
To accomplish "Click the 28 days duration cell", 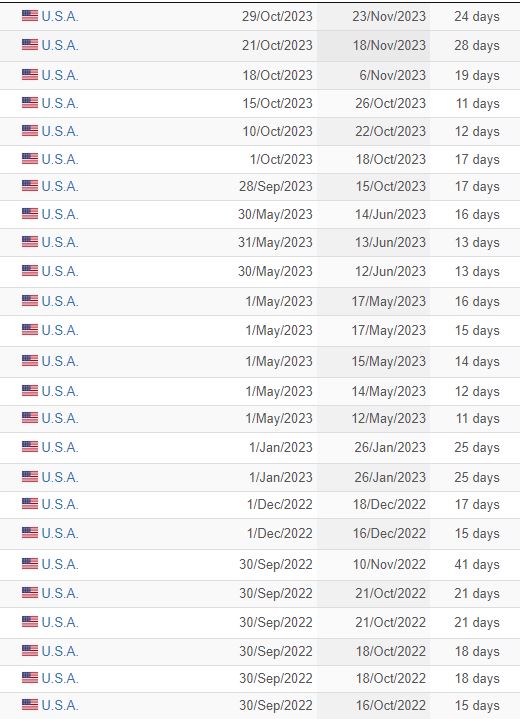I will 477,45.
